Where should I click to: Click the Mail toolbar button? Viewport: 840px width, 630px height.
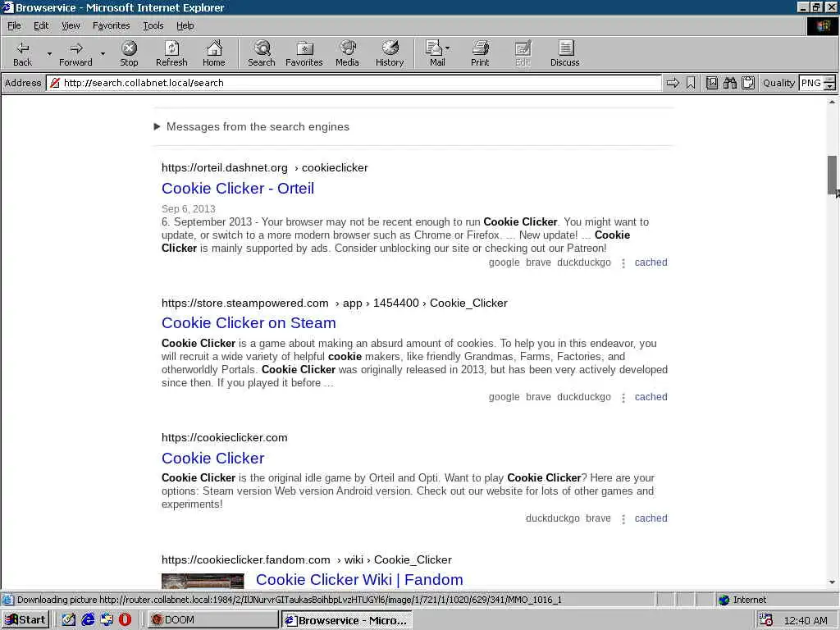coord(438,53)
